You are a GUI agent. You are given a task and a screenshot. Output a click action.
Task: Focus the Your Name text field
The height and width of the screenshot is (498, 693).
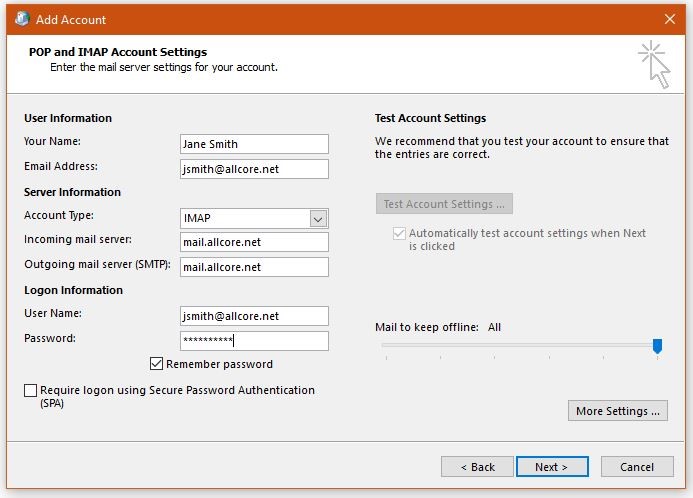(x=254, y=144)
